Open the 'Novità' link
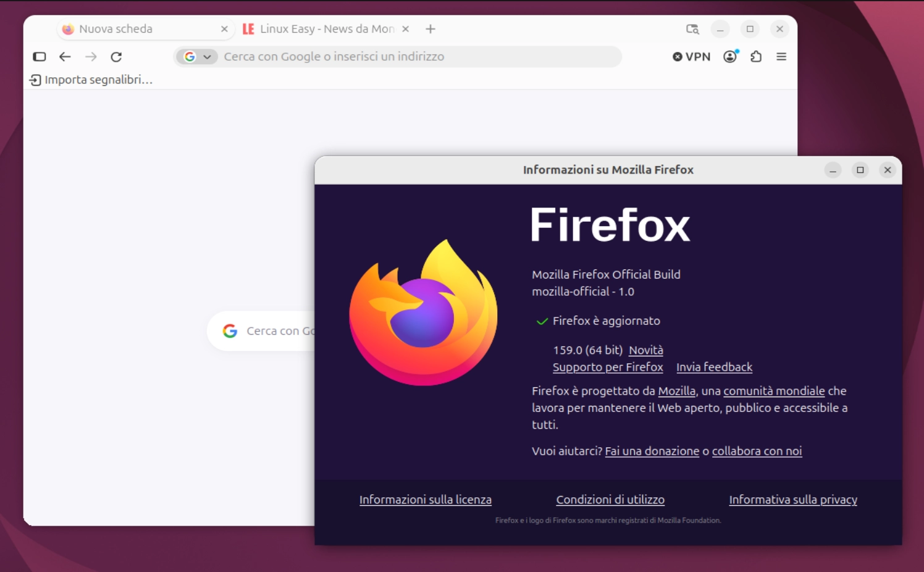The height and width of the screenshot is (572, 924). pos(645,350)
